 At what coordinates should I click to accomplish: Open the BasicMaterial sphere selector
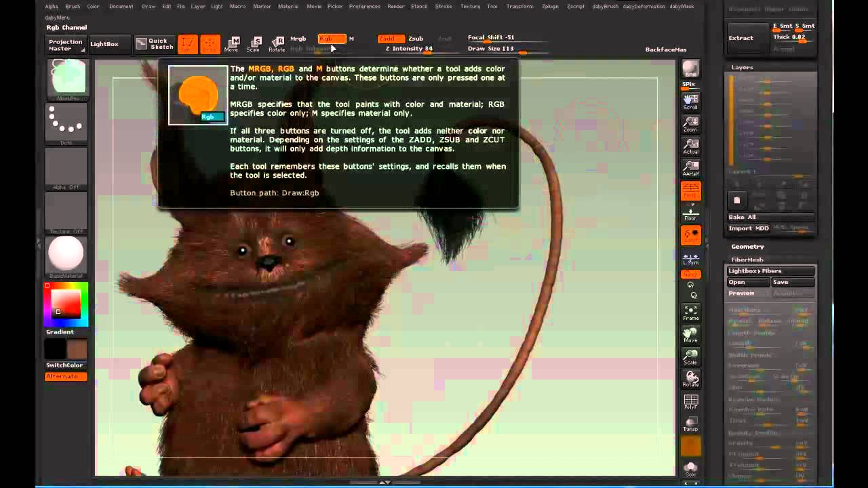tap(66, 257)
